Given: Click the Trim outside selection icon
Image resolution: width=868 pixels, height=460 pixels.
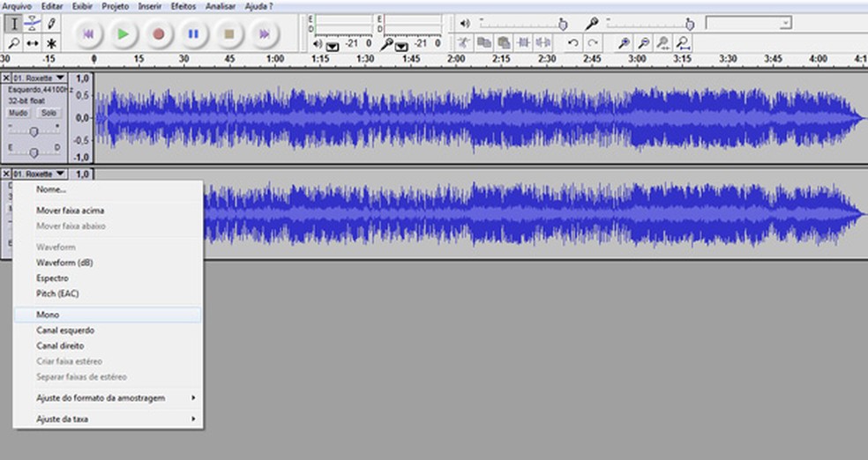Looking at the screenshot, I should pos(523,42).
